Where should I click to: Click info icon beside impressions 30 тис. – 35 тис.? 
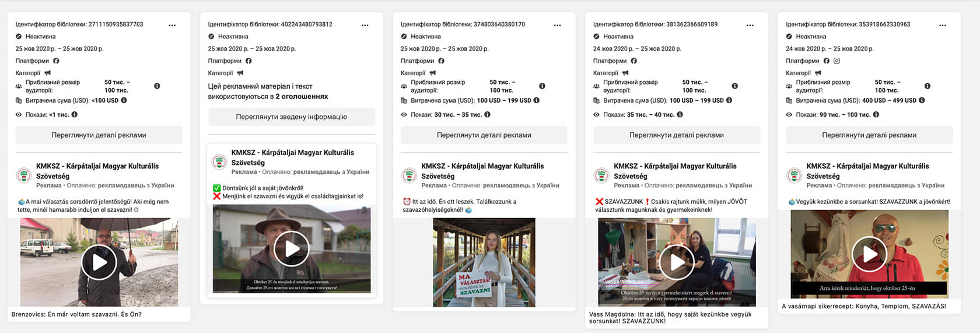pos(487,114)
